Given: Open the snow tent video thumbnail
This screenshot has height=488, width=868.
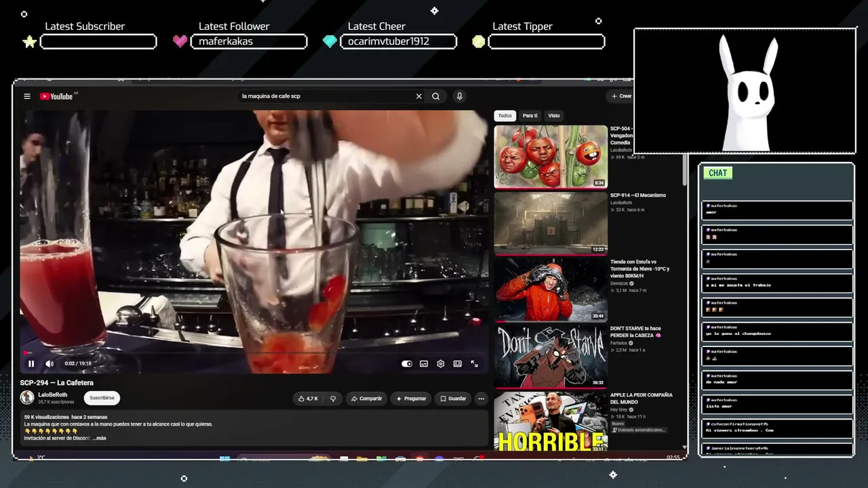Looking at the screenshot, I should tap(551, 289).
